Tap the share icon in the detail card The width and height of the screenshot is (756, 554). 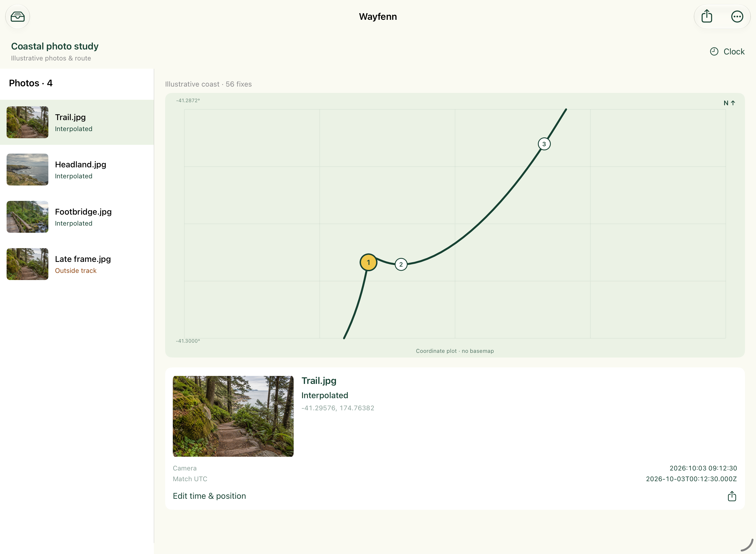coord(732,496)
